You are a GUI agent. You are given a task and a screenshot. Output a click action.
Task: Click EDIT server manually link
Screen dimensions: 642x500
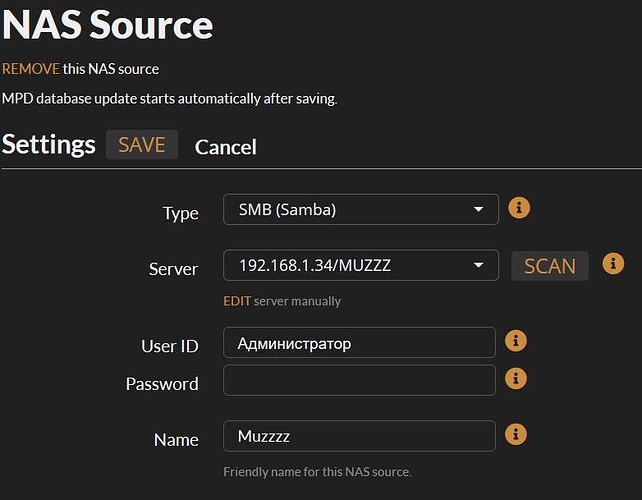point(237,301)
